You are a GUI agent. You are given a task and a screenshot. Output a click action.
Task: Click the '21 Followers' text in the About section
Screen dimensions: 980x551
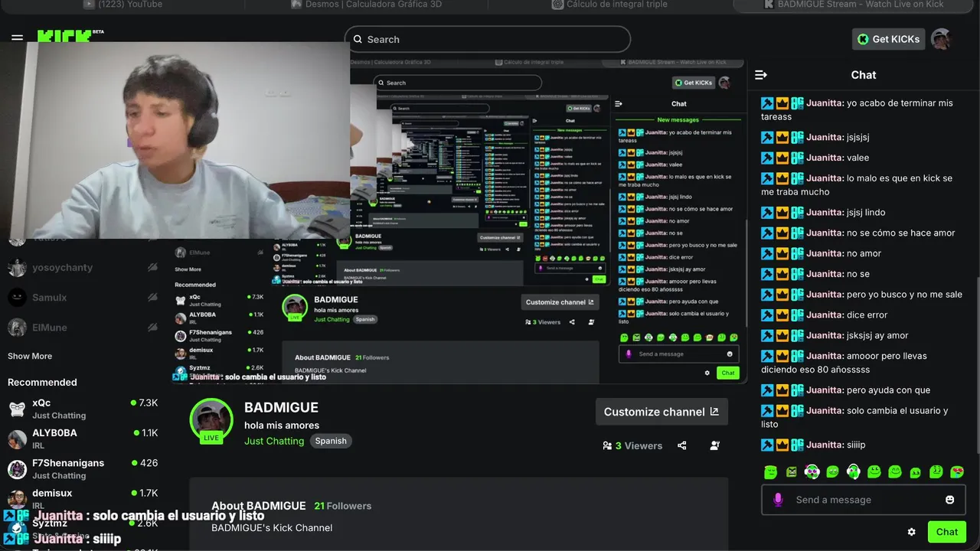[343, 506]
